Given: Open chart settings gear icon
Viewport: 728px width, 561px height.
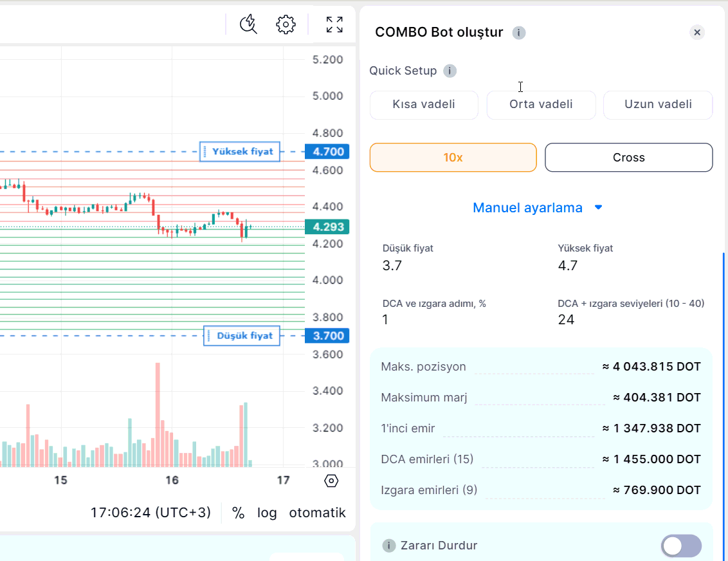Looking at the screenshot, I should point(286,24).
